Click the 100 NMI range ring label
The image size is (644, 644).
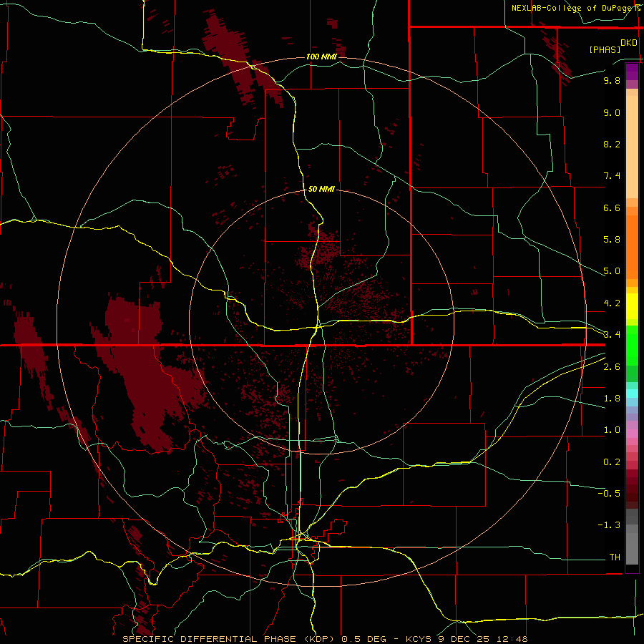point(321,57)
